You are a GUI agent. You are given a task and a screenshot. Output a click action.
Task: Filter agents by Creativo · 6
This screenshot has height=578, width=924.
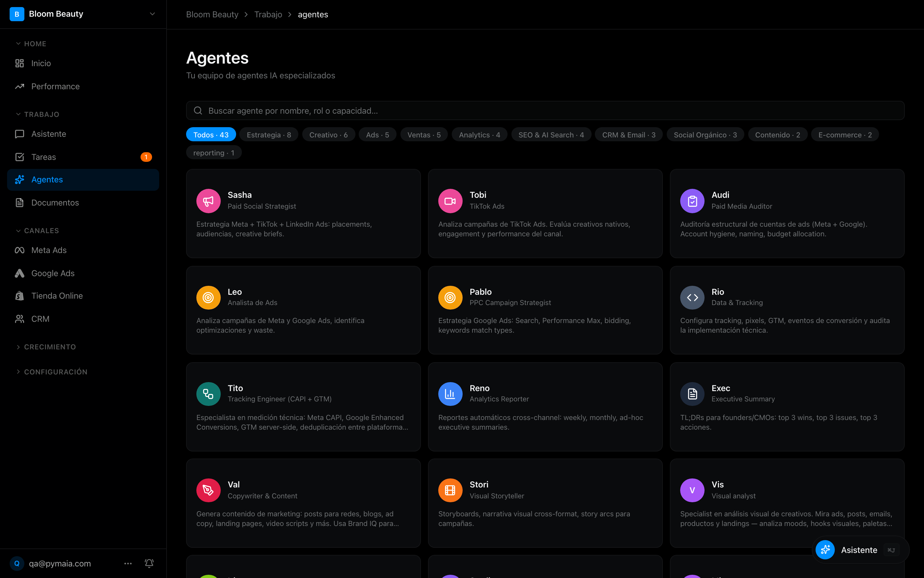328,135
